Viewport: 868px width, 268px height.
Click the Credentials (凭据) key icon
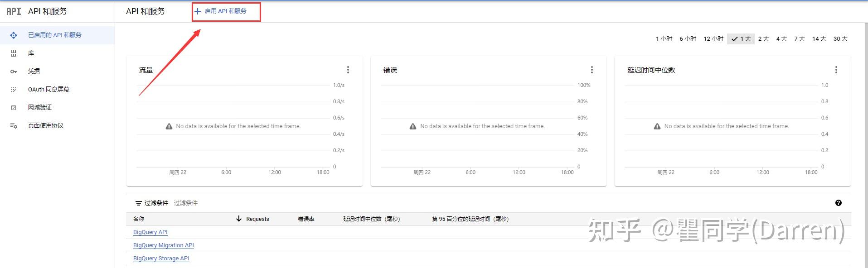pos(14,71)
